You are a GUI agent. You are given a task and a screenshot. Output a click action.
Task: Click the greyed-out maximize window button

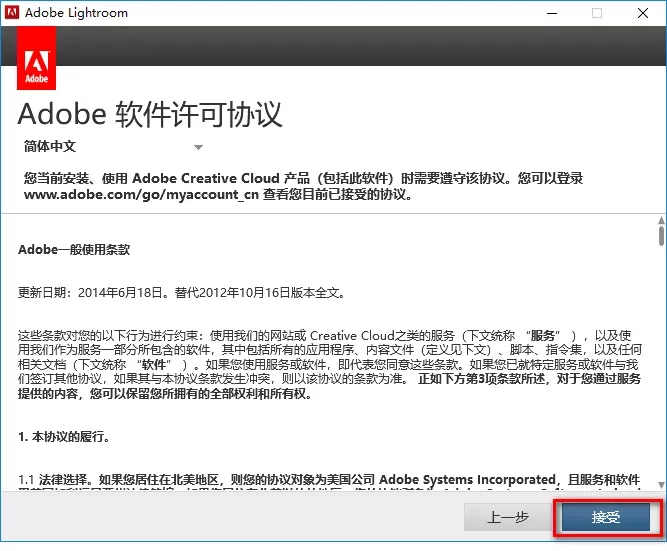[x=597, y=14]
